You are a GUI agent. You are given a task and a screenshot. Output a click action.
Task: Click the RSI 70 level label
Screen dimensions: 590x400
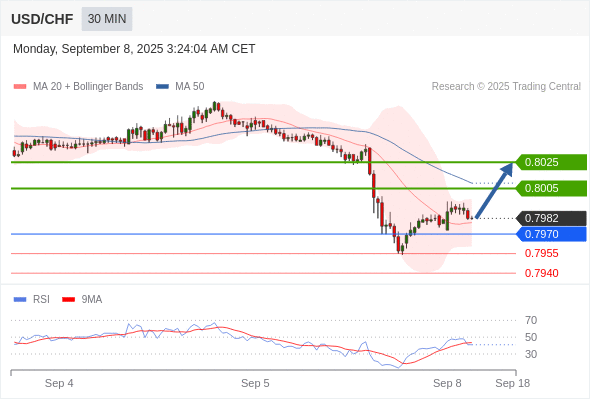531,321
